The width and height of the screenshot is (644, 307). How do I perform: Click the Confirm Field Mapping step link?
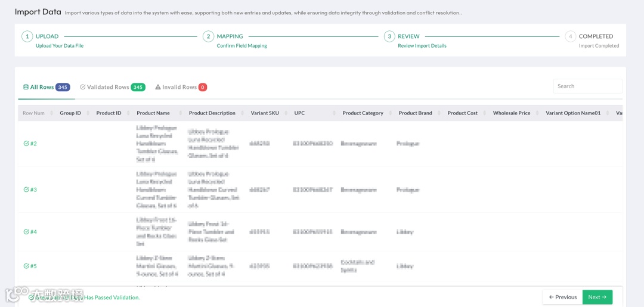241,46
